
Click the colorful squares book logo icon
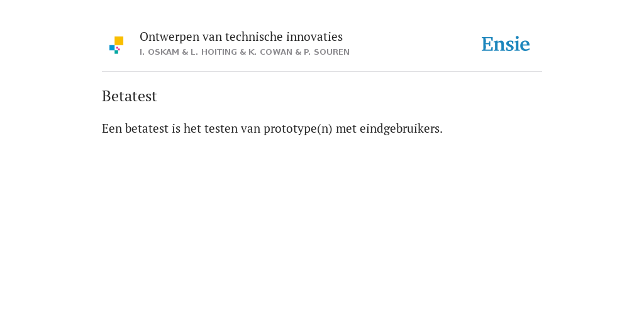[x=116, y=45]
